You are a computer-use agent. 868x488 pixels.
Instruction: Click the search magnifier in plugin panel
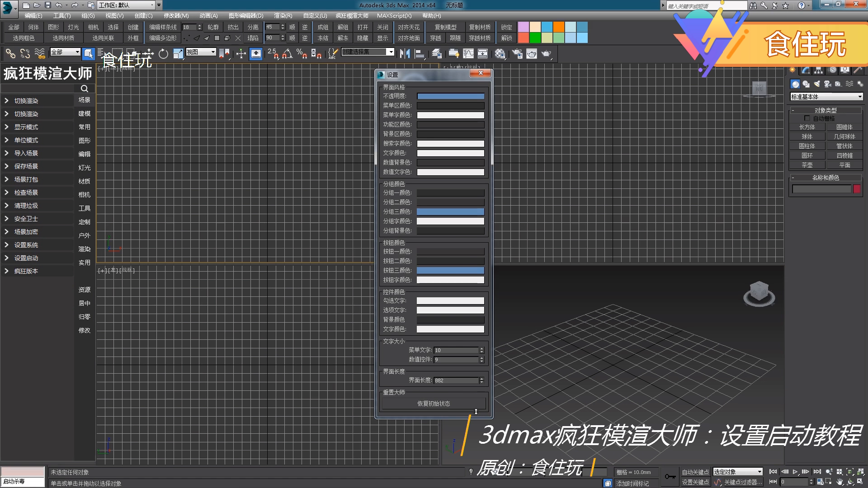point(84,89)
